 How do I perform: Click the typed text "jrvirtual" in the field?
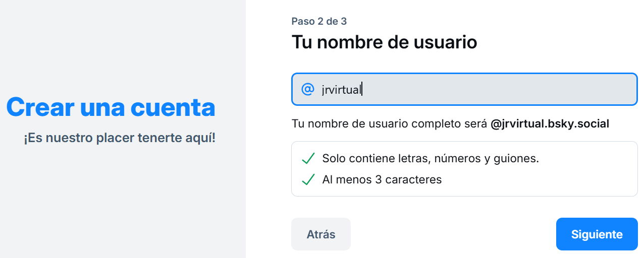click(341, 90)
